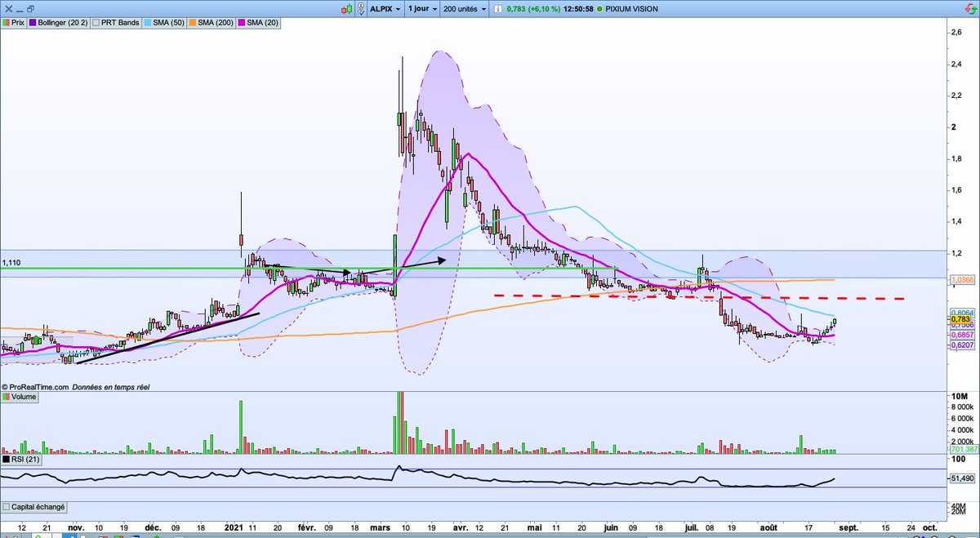
Task: Click the magnet/drawing mode icon beside ALPIX
Action: tap(360, 7)
